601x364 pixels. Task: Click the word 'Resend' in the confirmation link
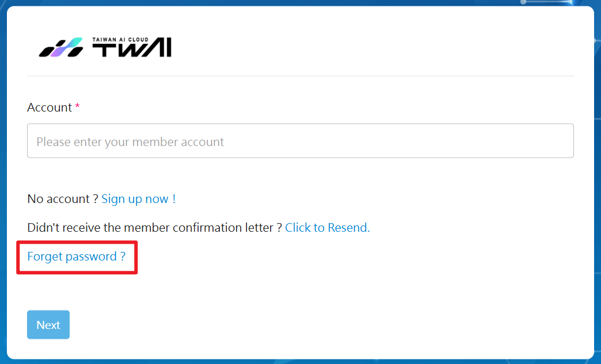click(348, 228)
